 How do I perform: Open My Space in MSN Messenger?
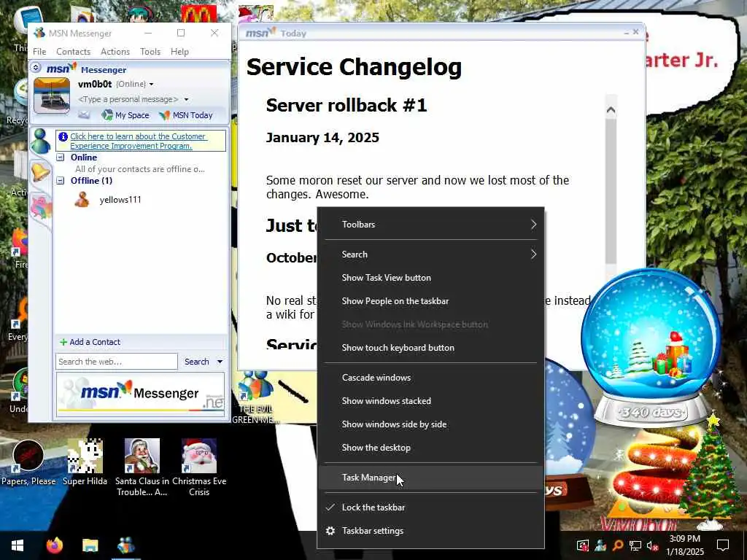[125, 115]
